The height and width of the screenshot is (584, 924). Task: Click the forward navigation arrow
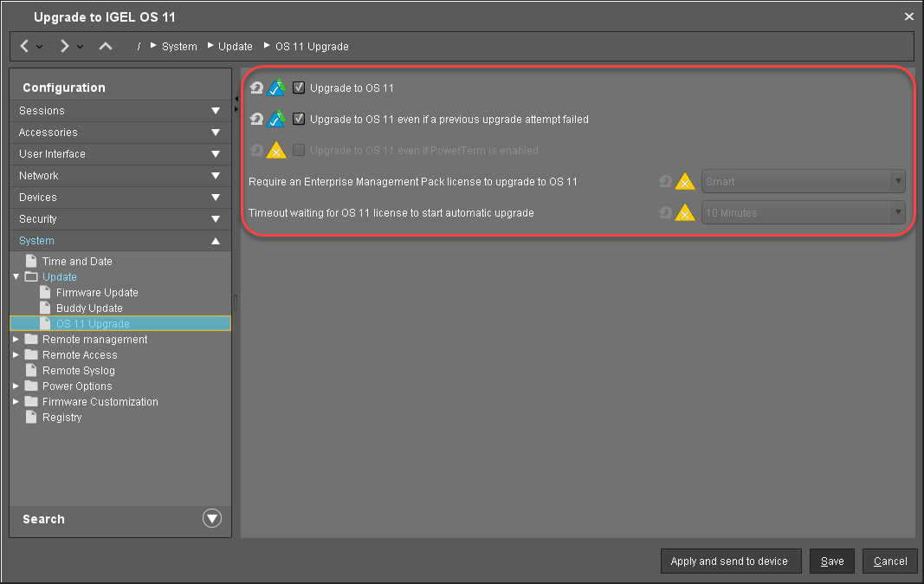click(64, 46)
